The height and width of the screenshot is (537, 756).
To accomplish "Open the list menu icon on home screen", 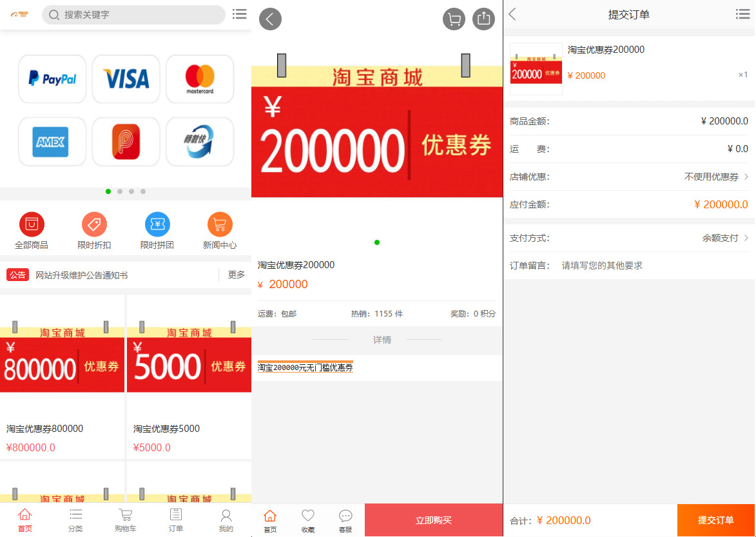I will pos(239,14).
